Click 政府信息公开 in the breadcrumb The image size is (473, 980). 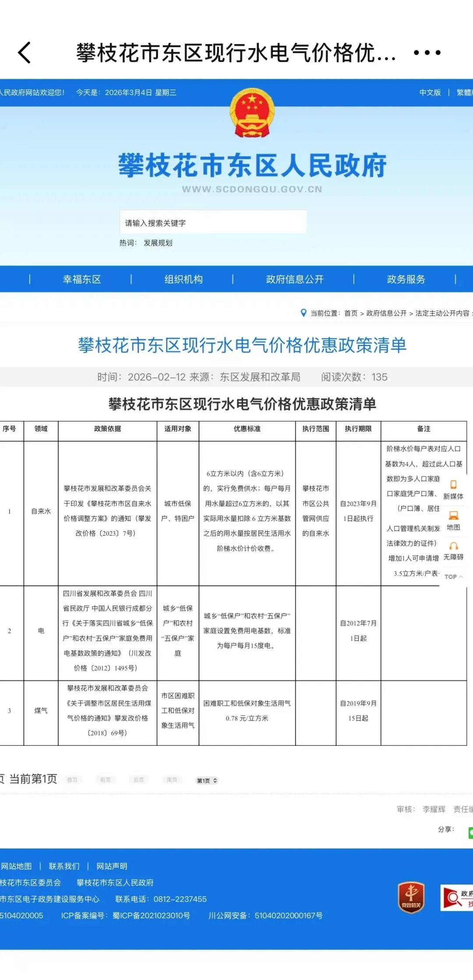[386, 313]
